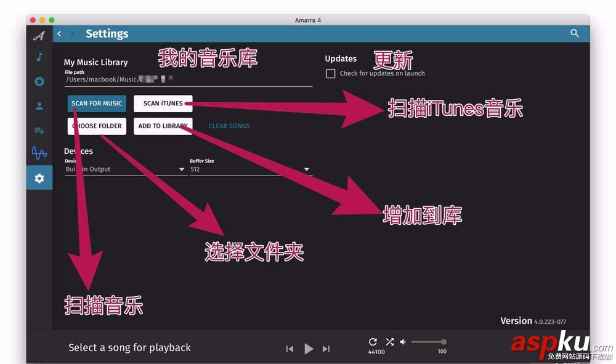Switch to Settings using the gear icon
The image size is (616, 364).
[x=39, y=178]
